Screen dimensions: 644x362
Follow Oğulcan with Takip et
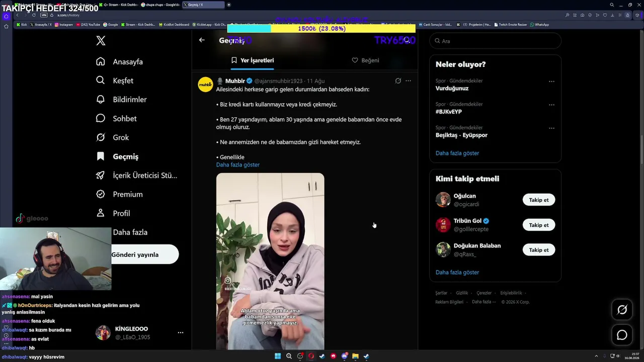[x=539, y=200]
